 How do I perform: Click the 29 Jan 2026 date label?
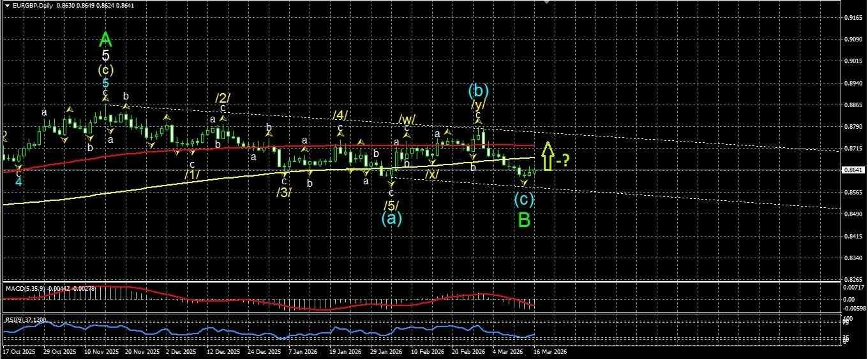tap(386, 351)
